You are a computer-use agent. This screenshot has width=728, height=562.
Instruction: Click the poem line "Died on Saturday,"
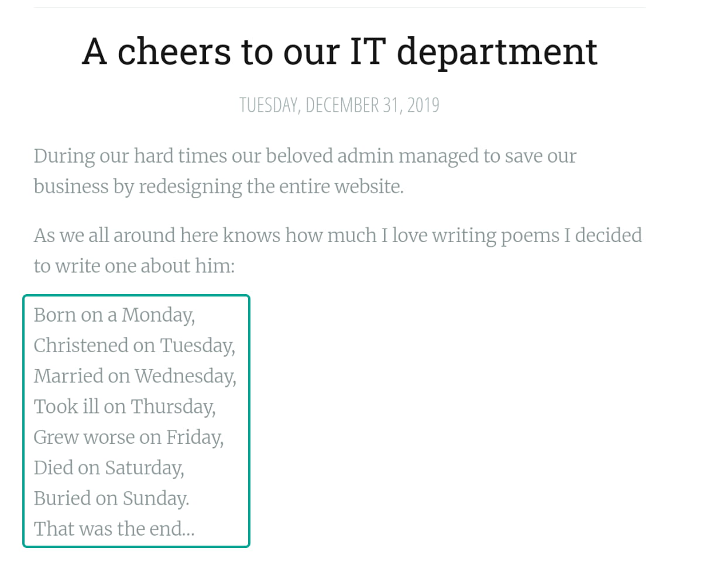click(x=109, y=468)
